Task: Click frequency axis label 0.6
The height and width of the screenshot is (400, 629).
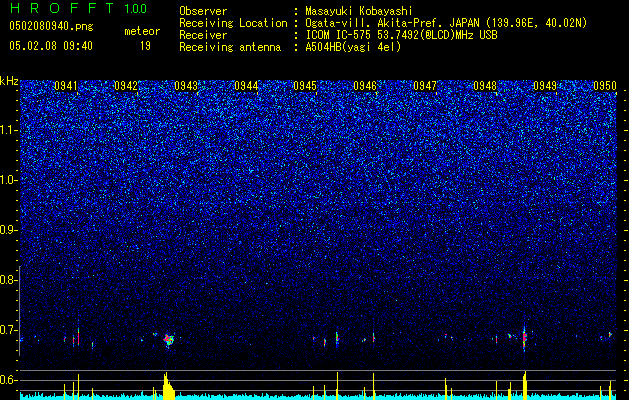Action: pos(6,380)
